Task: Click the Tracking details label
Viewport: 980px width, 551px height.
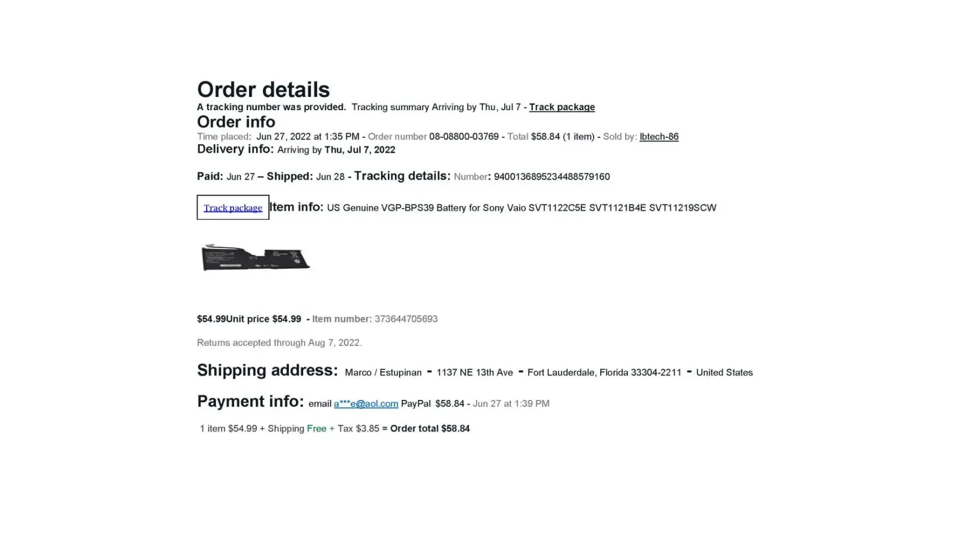Action: [402, 176]
